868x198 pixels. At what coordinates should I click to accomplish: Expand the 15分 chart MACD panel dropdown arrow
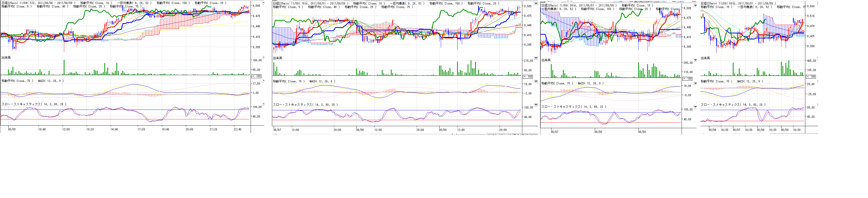pos(536,81)
